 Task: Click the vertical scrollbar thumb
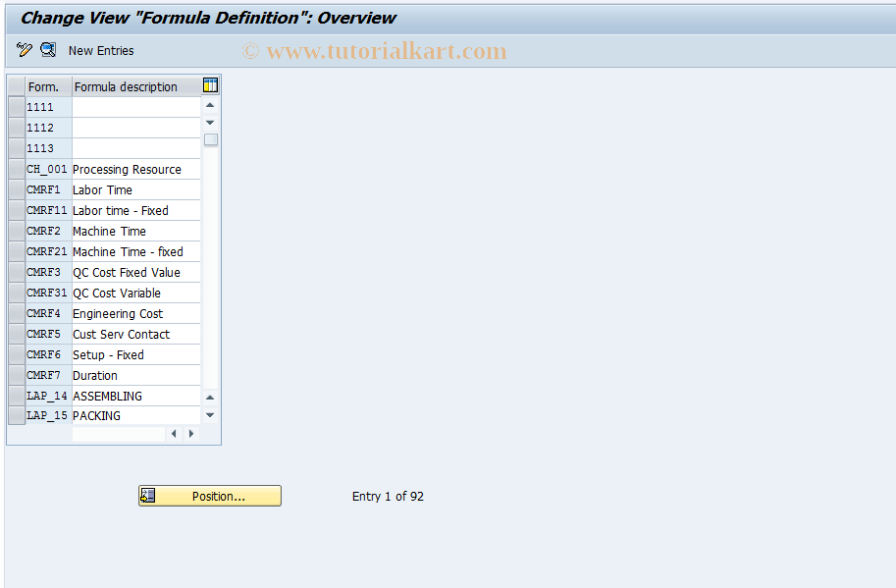[211, 139]
